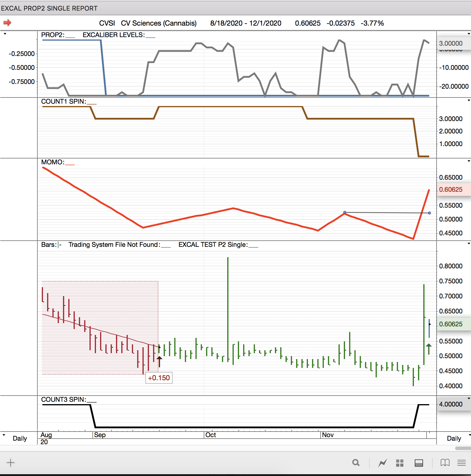Click the horizontal scrollbar thumb at bottom right
This screenshot has width=471, height=476.
coord(463,448)
